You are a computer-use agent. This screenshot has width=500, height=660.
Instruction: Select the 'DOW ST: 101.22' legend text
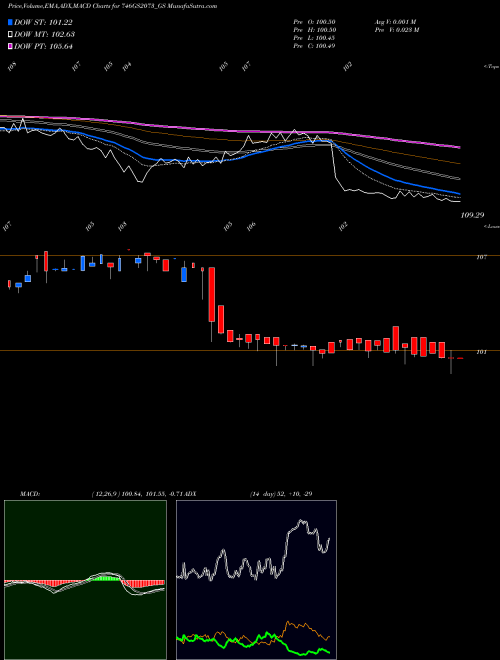(43, 22)
